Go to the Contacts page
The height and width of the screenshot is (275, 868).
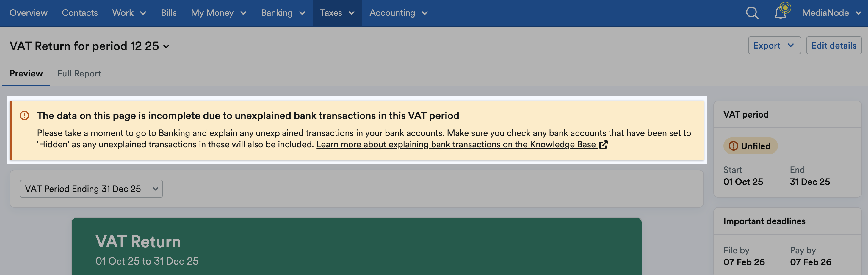pos(79,13)
